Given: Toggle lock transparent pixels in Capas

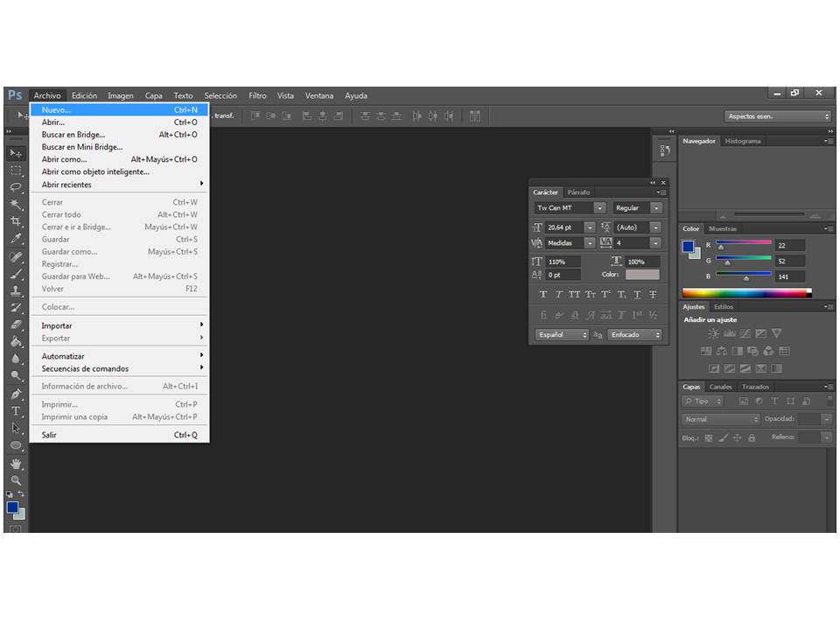Looking at the screenshot, I should [x=709, y=437].
